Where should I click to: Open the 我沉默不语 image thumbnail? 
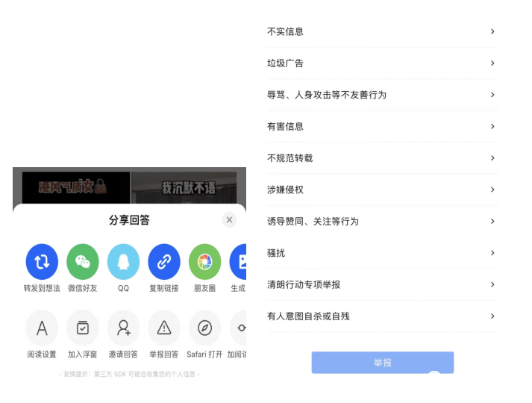click(184, 187)
